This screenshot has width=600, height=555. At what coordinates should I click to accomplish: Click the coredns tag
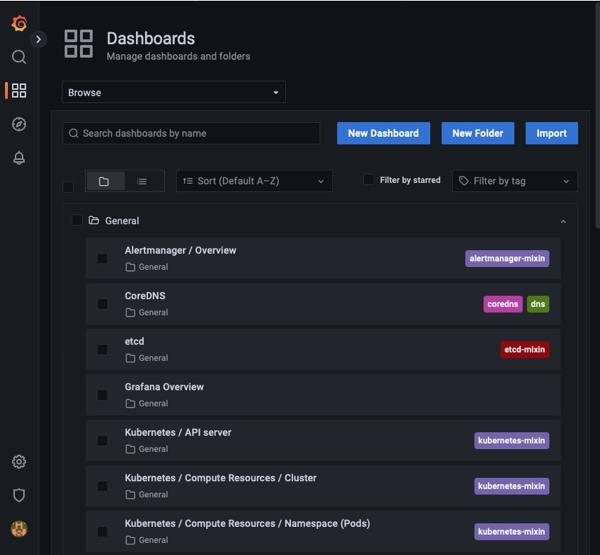(x=503, y=304)
